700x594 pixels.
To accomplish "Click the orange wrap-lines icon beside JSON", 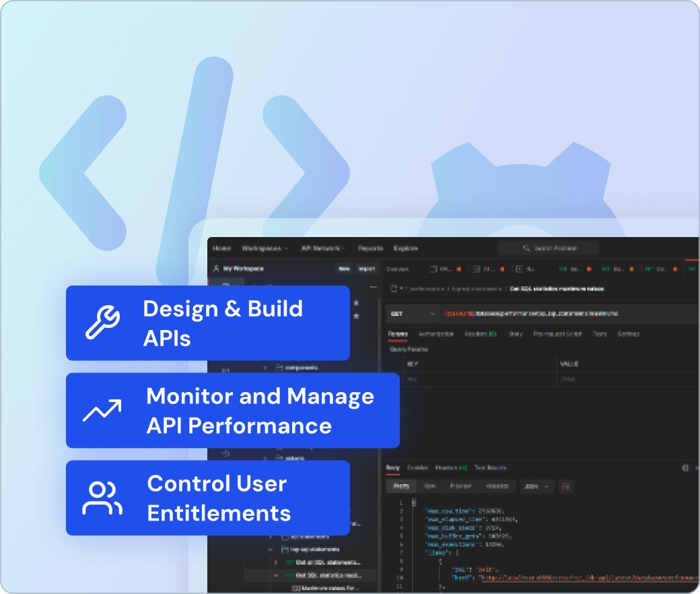I will tap(565, 486).
